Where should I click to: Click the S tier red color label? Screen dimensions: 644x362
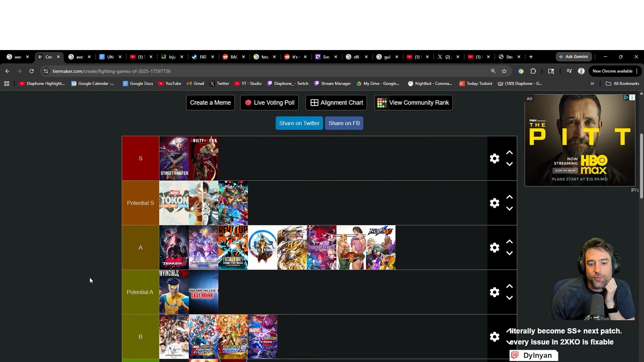click(140, 158)
